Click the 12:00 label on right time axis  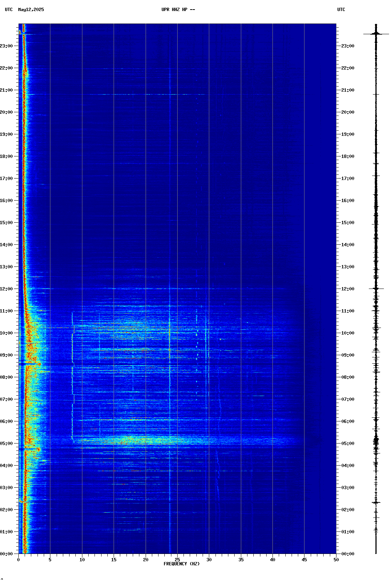348,289
